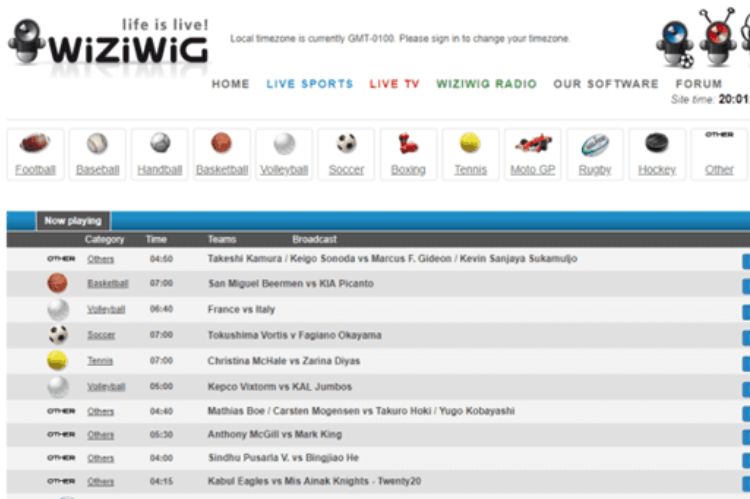This screenshot has width=750, height=499.
Task: Click the 04:50 time in first row
Action: 161,259
